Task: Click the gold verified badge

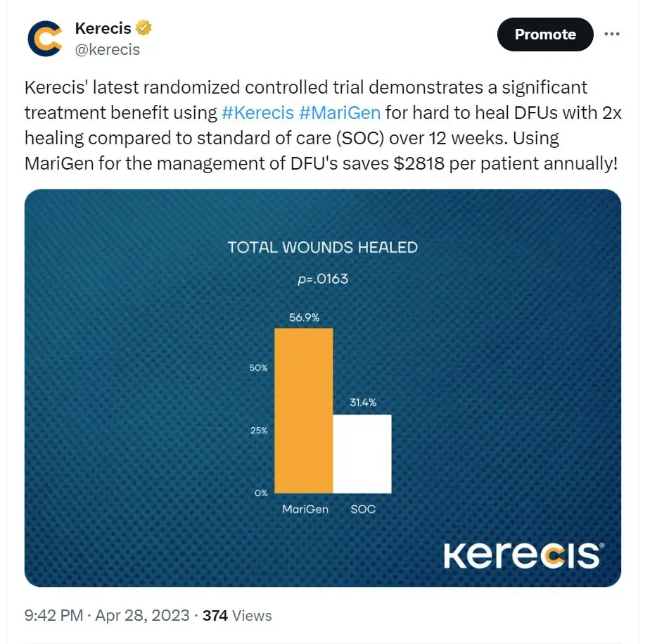Action: click(x=143, y=27)
